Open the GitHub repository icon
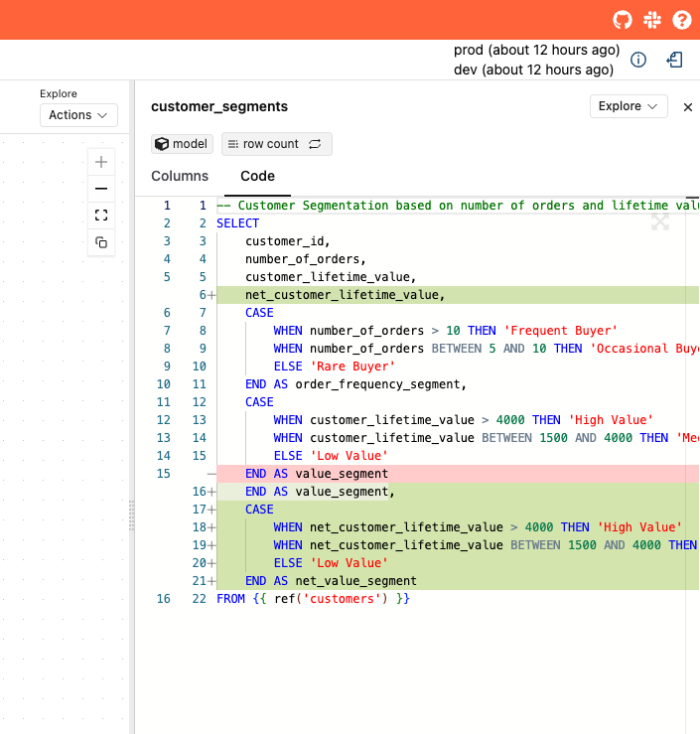The height and width of the screenshot is (734, 700). [623, 20]
